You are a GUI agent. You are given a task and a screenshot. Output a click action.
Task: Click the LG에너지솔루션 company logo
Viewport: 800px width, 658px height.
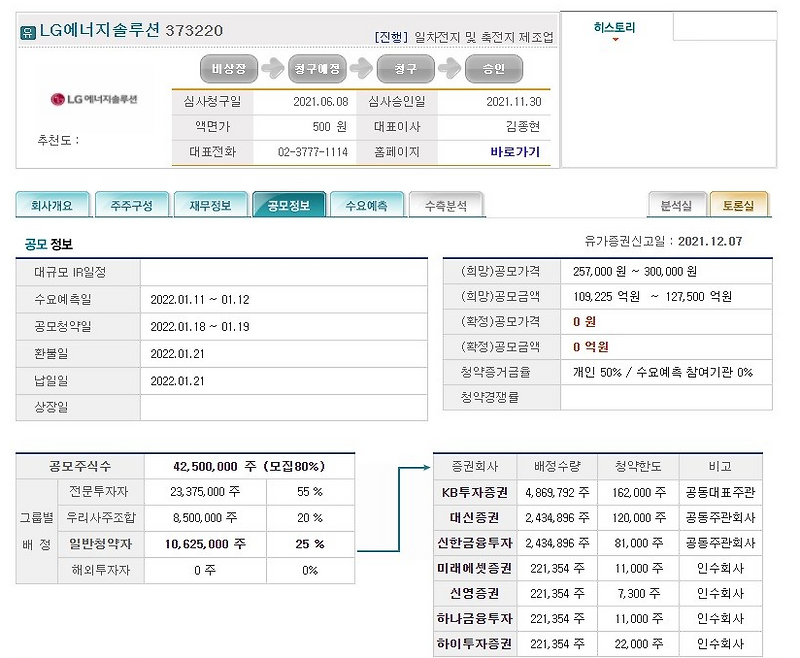pyautogui.click(x=94, y=99)
